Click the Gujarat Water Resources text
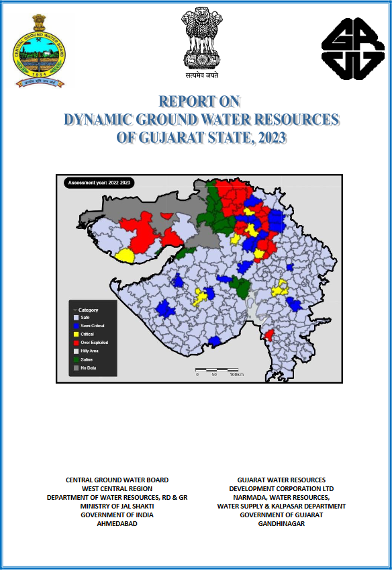The image size is (392, 571). (x=281, y=480)
